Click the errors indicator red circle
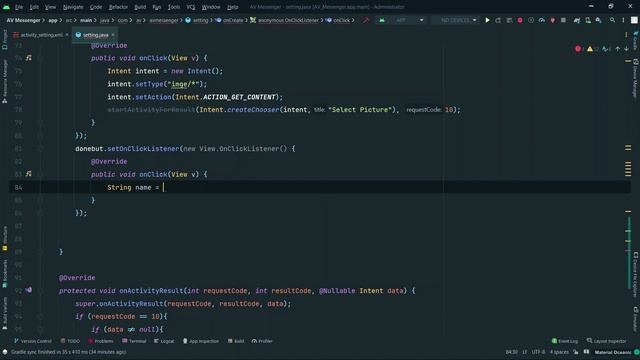Image resolution: width=640 pixels, height=360 pixels. click(578, 49)
